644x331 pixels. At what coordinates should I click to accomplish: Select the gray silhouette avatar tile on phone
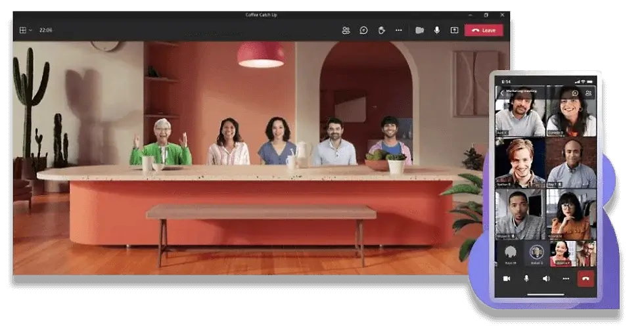(511, 254)
